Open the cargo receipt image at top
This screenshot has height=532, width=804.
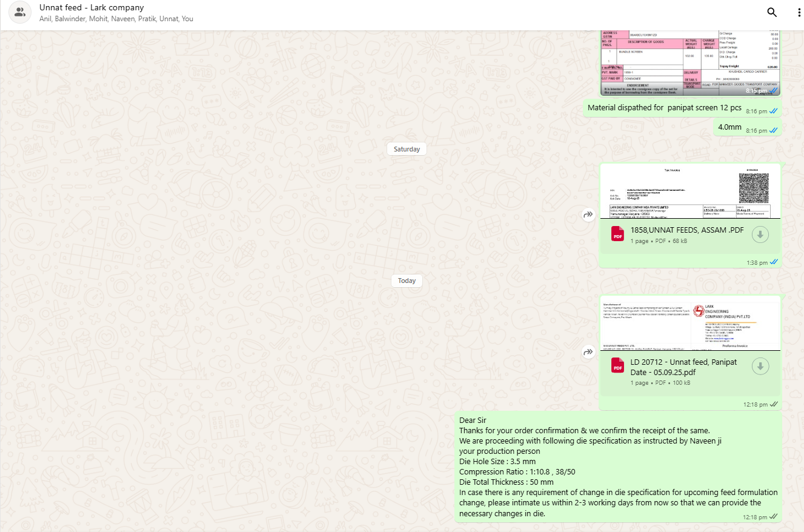689,63
